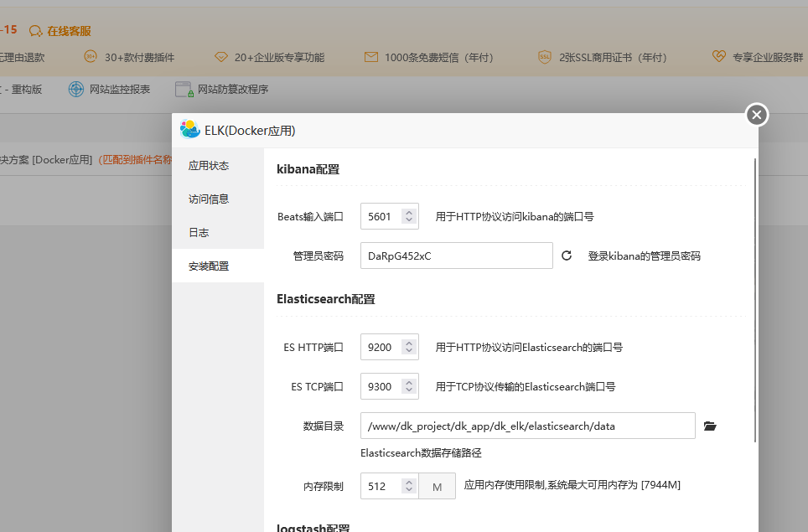
Task: Click the 网站监控报表 target icon
Action: click(x=76, y=89)
